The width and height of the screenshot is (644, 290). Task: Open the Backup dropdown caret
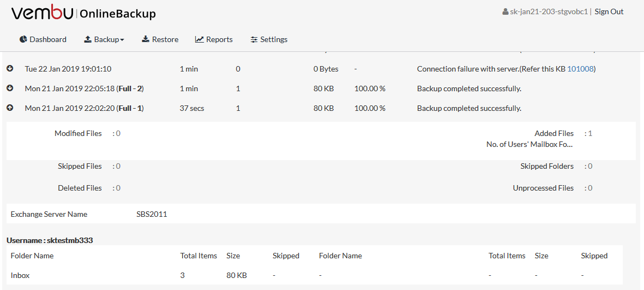click(122, 40)
